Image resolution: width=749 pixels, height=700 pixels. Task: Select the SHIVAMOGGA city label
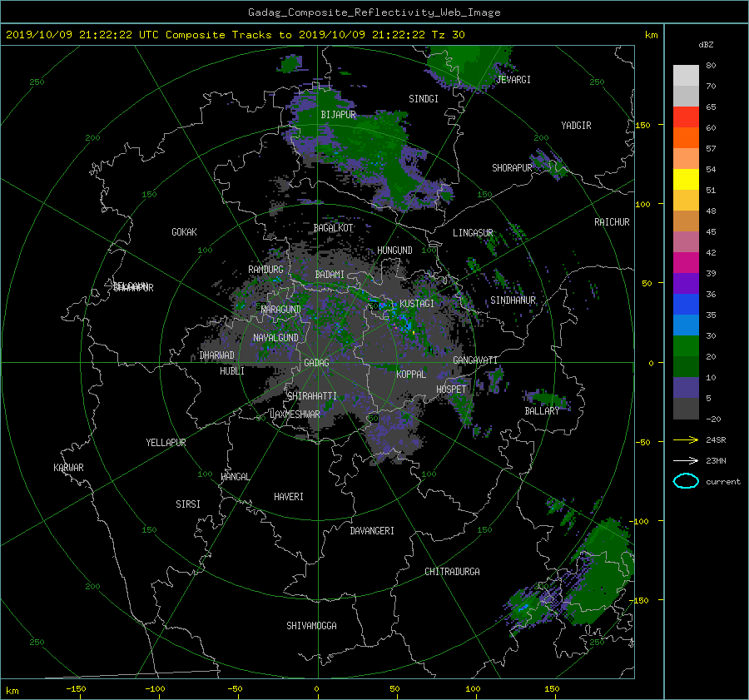point(311,626)
